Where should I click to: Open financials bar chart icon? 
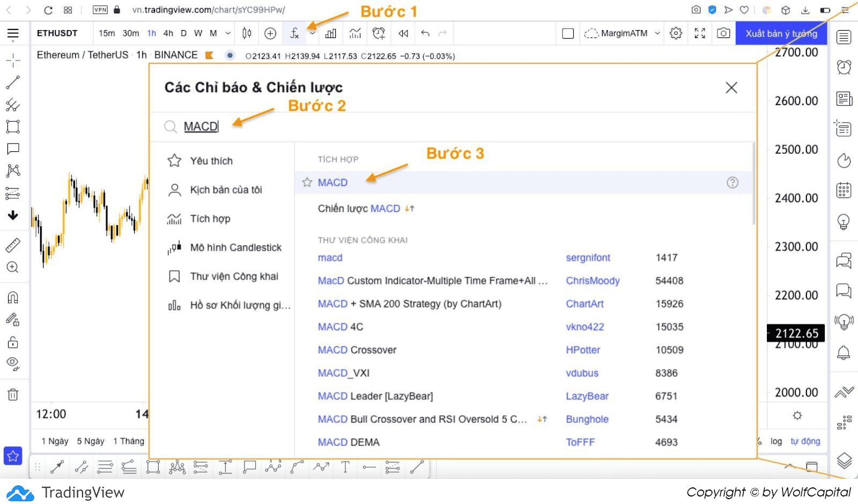point(331,33)
